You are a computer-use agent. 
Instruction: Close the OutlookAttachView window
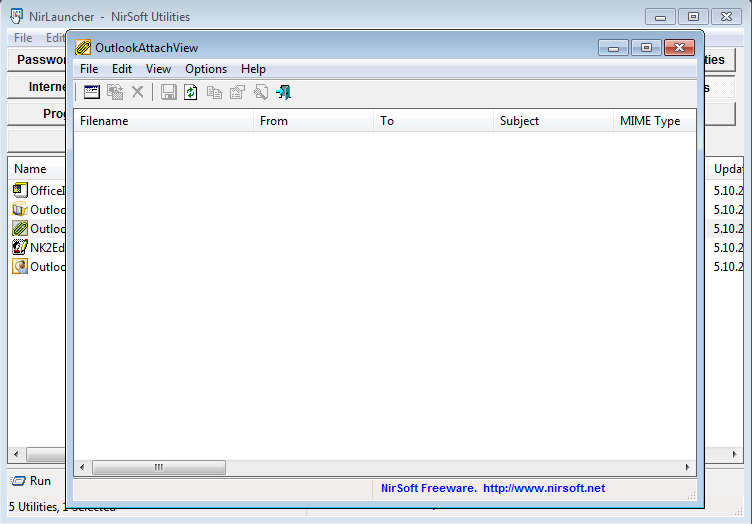click(679, 47)
